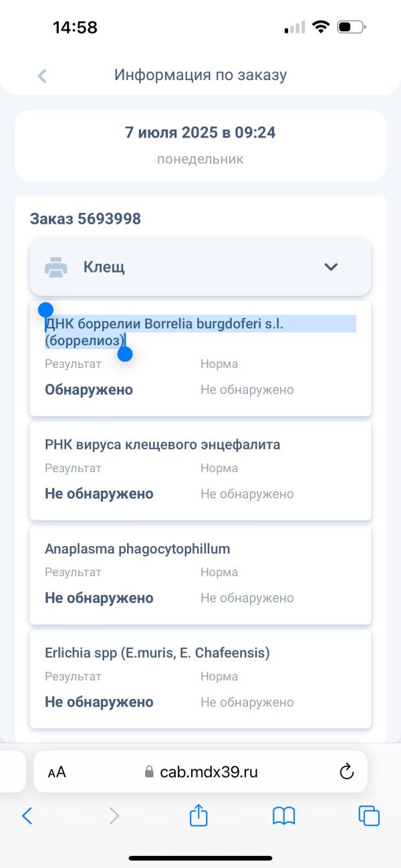Reload the page with the refresh icon

346,772
